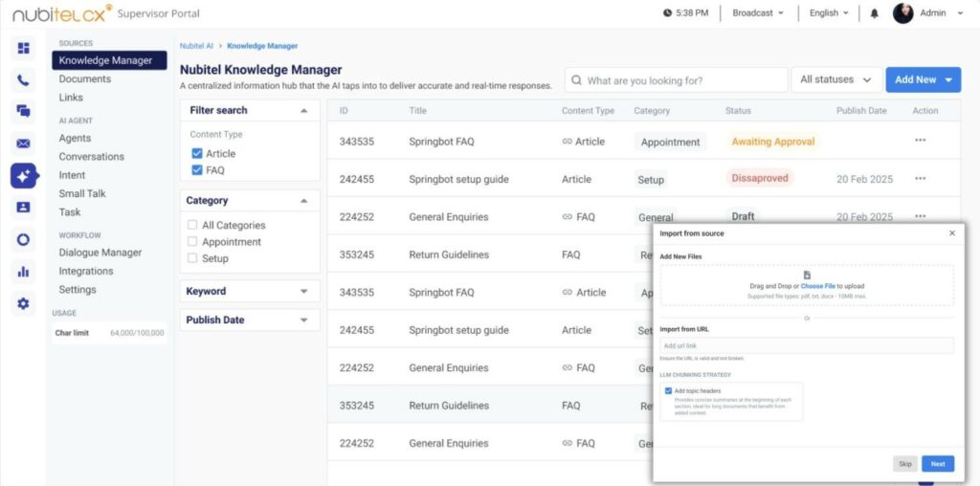Image resolution: width=980 pixels, height=486 pixels.
Task: Click the Choose File link
Action: pos(817,286)
